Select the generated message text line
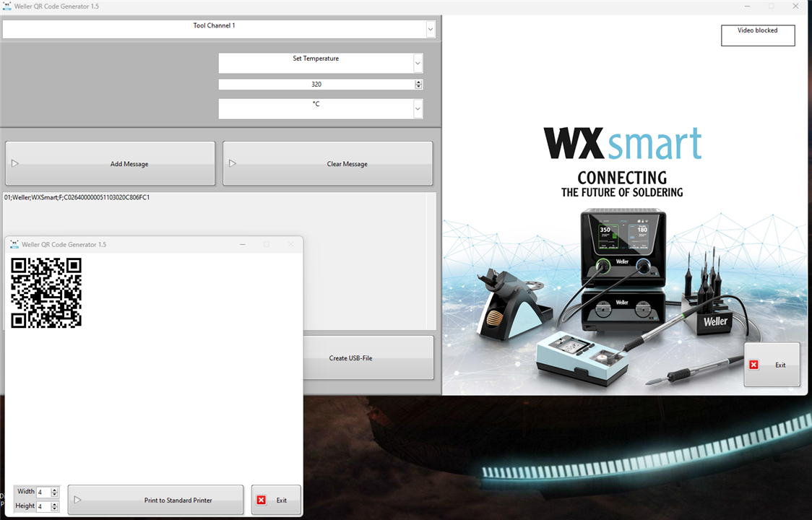Screen dimensions: 812x520 77,197
